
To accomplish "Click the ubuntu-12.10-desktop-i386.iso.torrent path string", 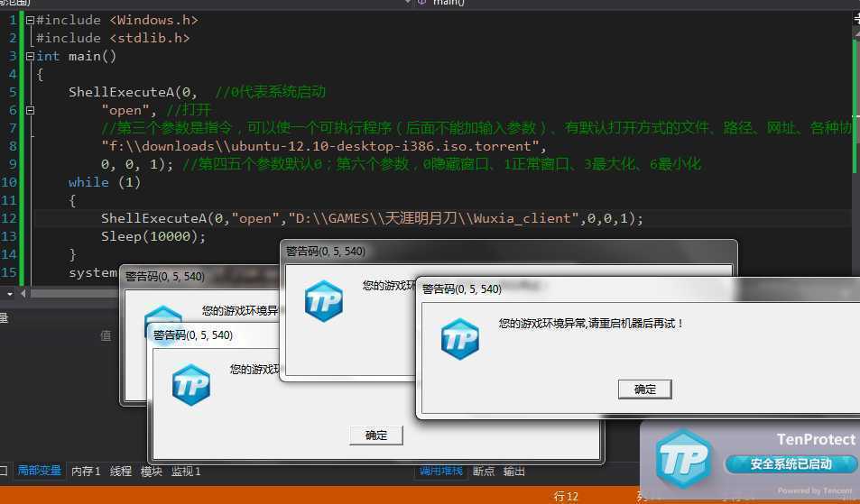I will coord(319,146).
